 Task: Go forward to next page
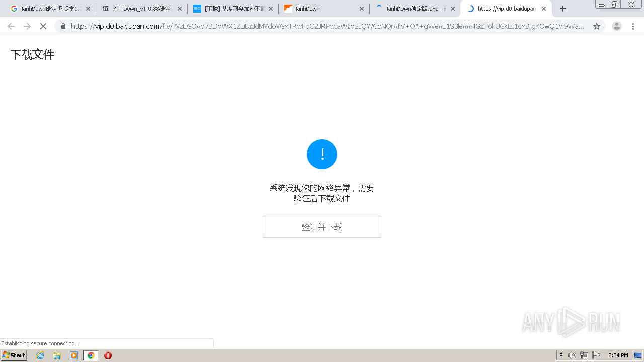click(x=27, y=26)
